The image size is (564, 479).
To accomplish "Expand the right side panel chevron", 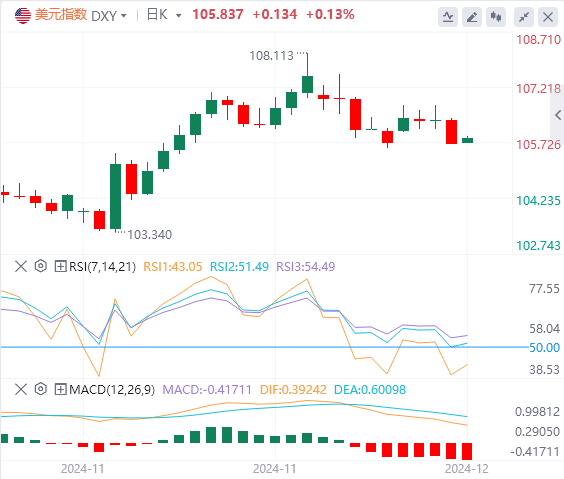I will point(558,115).
